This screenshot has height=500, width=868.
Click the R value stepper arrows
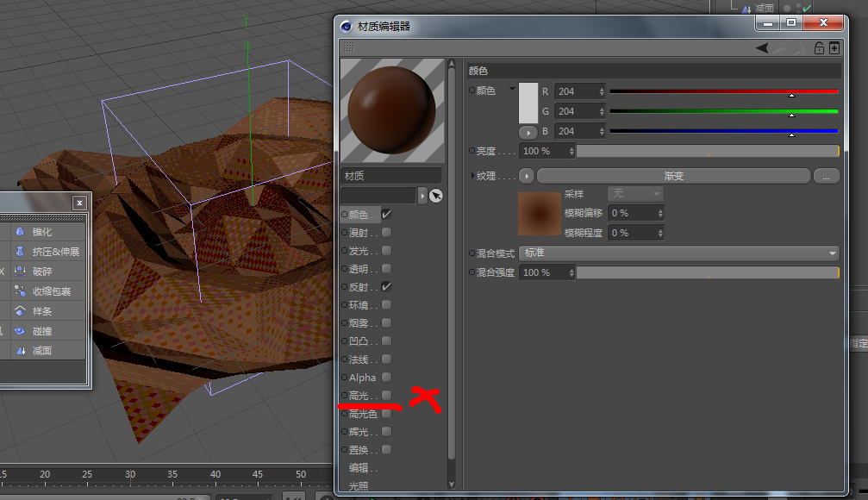pyautogui.click(x=602, y=91)
